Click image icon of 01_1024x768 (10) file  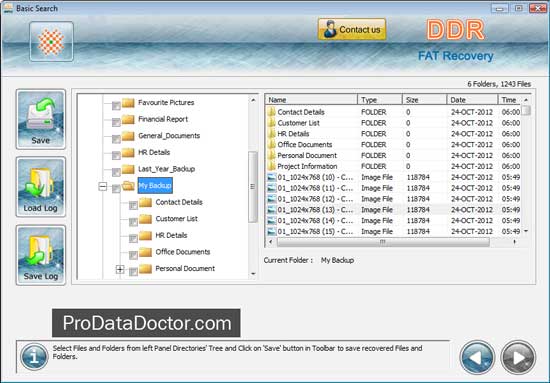click(271, 177)
